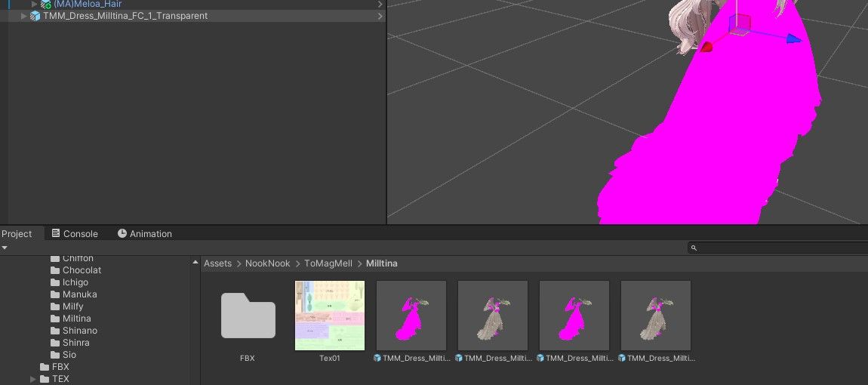Expand the TMM_Dress_Milltina_FC_1_Transparent hierarchy arrow
868x385 pixels.
pyautogui.click(x=23, y=16)
